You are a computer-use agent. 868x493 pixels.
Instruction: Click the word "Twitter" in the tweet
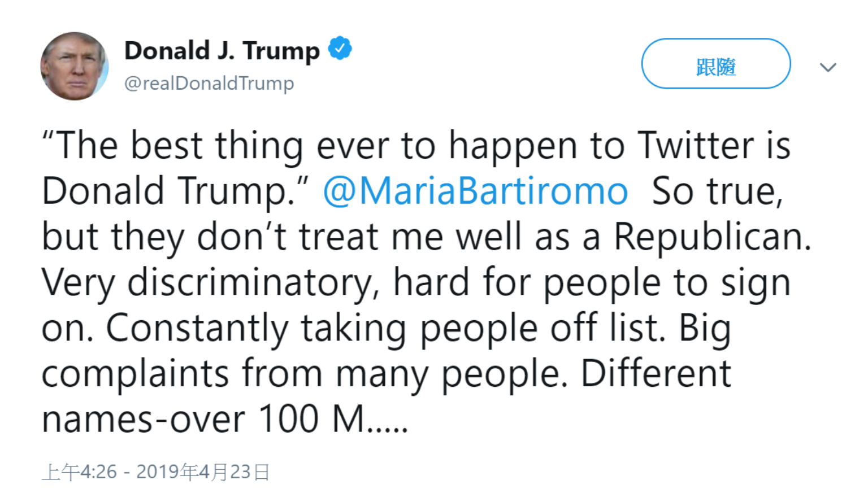[x=696, y=146]
